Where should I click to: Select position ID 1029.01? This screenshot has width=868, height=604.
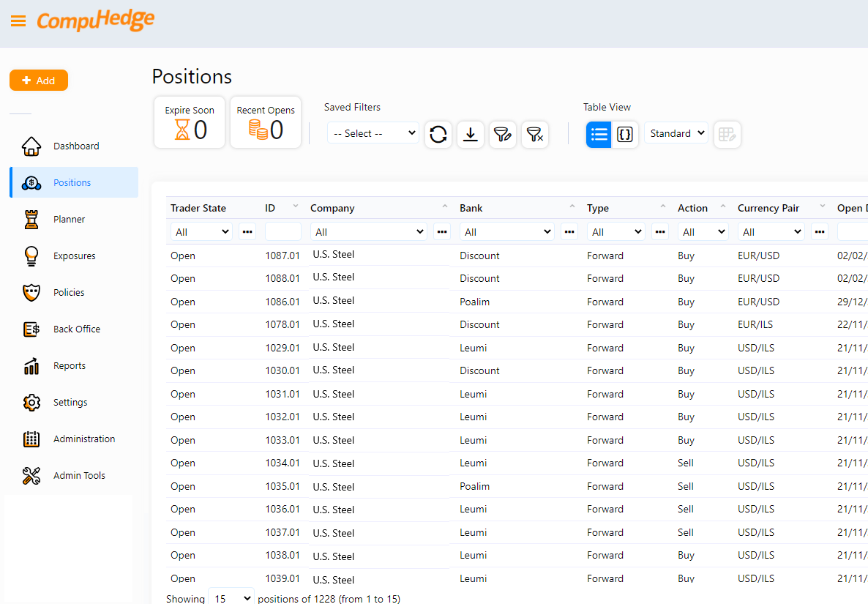coord(283,348)
